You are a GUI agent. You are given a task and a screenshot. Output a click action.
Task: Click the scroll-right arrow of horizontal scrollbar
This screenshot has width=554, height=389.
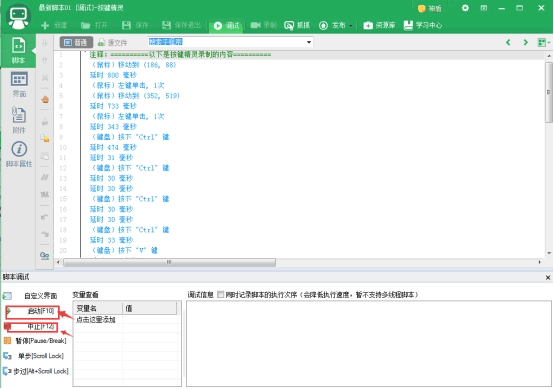[x=540, y=262]
